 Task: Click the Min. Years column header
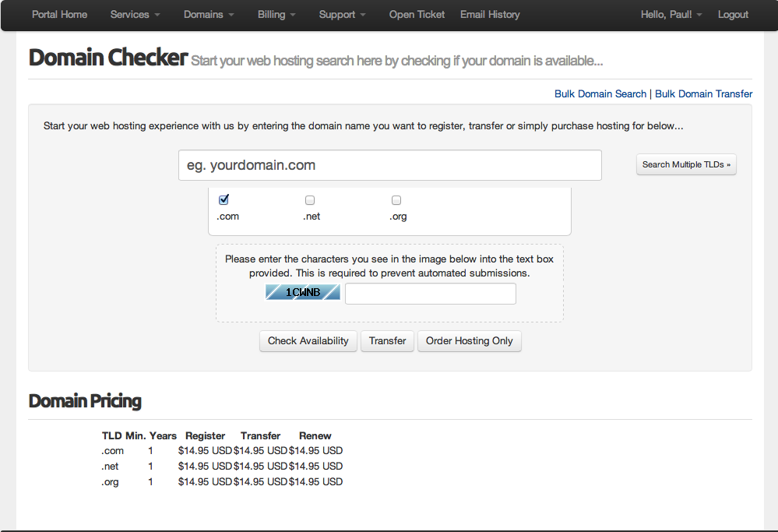151,435
